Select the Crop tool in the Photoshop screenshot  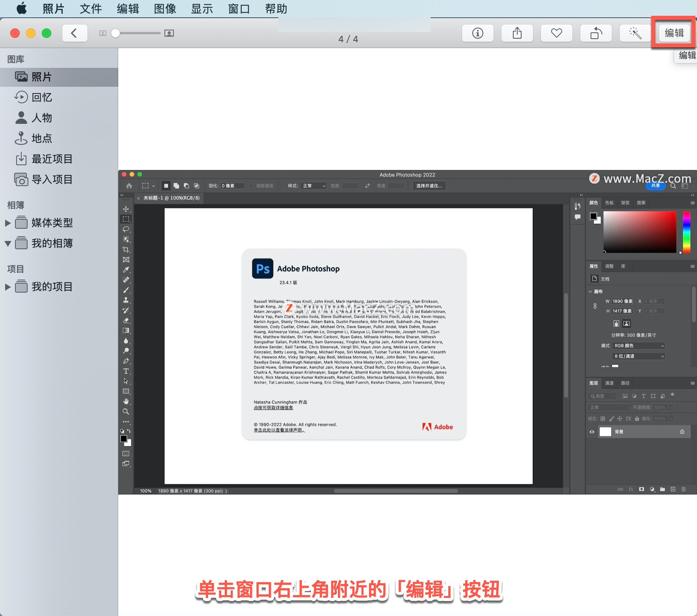126,250
